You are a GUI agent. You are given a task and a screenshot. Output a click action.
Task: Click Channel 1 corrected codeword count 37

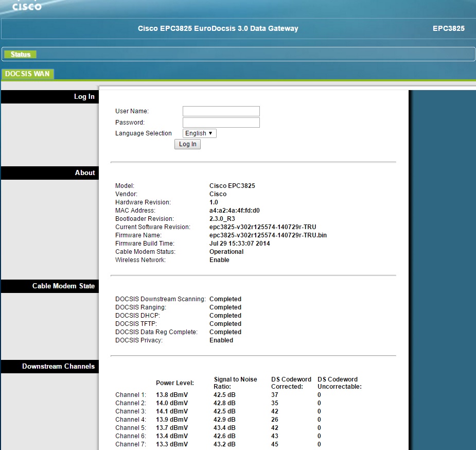(x=275, y=395)
